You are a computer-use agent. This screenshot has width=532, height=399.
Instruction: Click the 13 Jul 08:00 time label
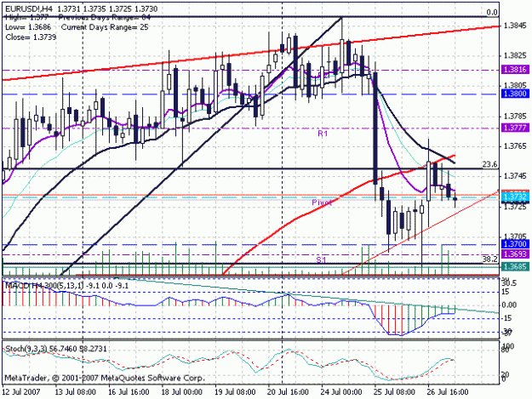(75, 392)
